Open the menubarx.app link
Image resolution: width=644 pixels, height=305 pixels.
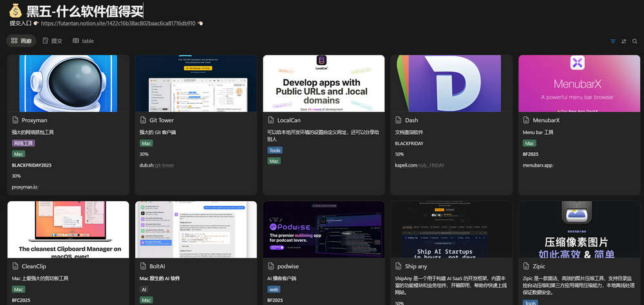540,165
